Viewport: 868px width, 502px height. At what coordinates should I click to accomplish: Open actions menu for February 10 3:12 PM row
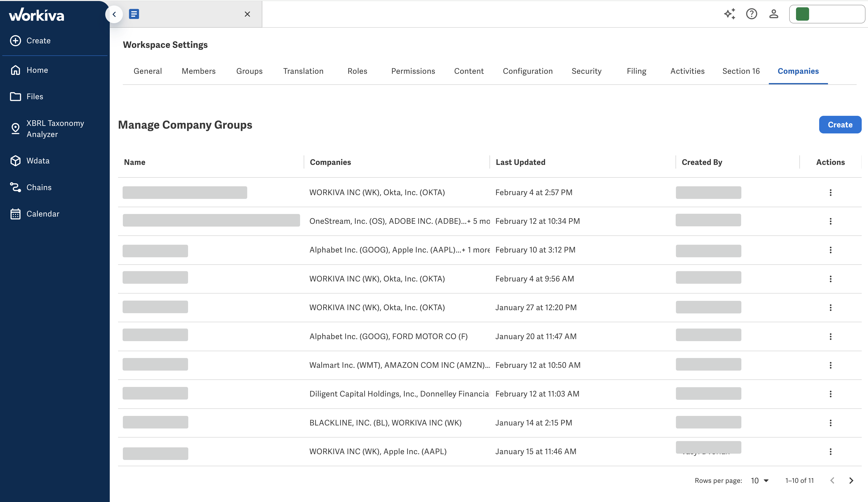[x=830, y=250]
